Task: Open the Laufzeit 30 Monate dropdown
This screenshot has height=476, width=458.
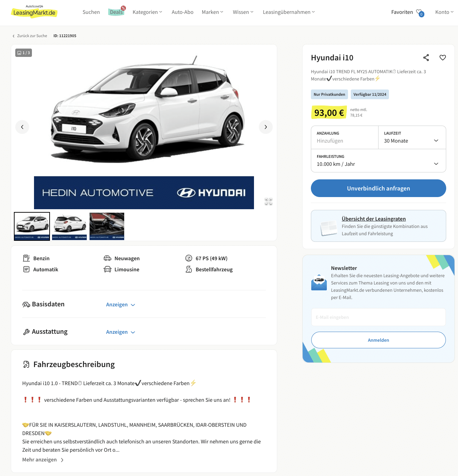Action: tap(412, 137)
